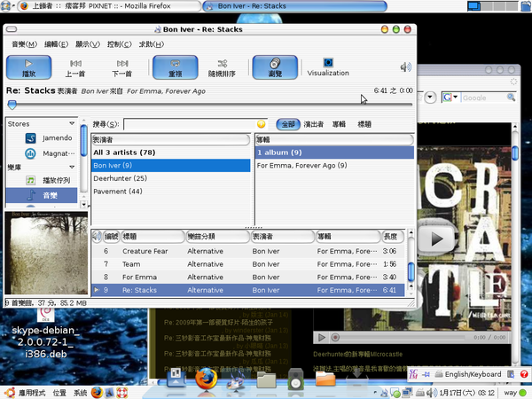Select the '1 album (9)' row
Image resolution: width=532 pixels, height=399 pixels.
334,153
